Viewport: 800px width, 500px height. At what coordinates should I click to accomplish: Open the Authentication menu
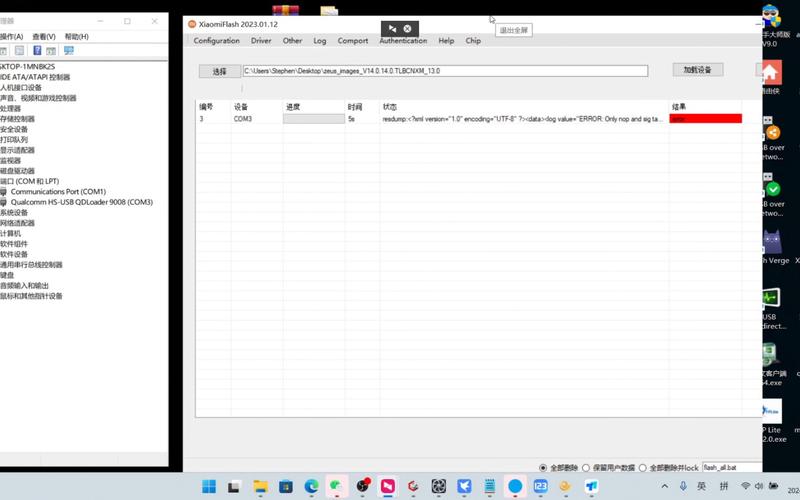pyautogui.click(x=403, y=40)
